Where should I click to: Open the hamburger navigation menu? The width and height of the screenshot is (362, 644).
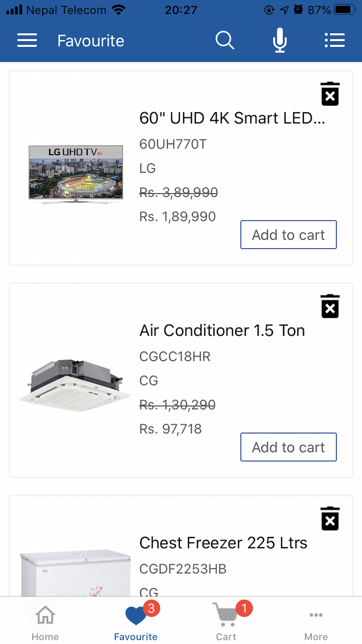(27, 40)
